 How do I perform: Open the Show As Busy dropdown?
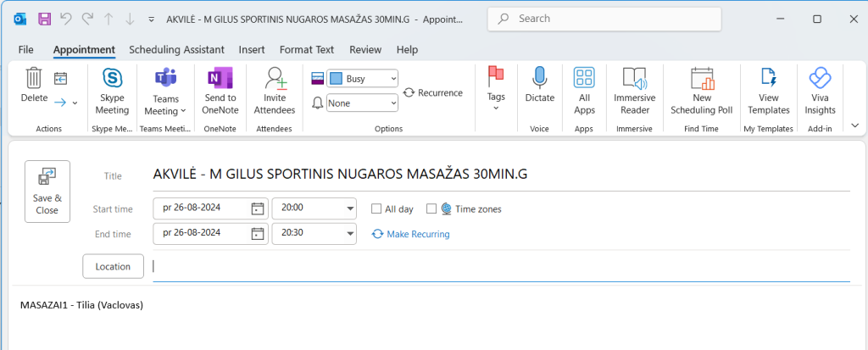click(363, 79)
